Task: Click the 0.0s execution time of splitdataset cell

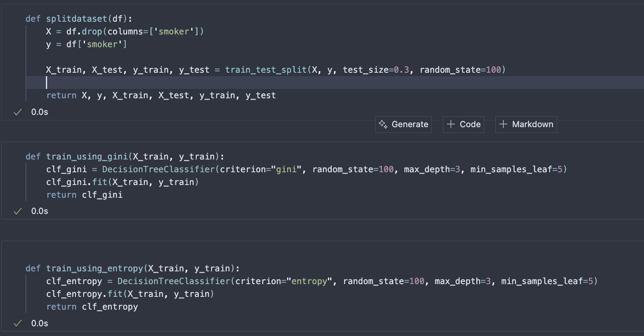Action: coord(40,112)
